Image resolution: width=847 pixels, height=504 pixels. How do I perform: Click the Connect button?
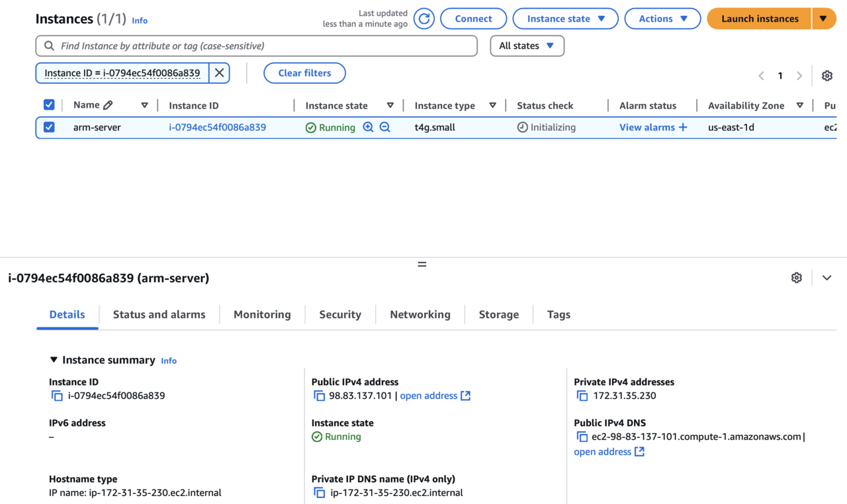473,19
